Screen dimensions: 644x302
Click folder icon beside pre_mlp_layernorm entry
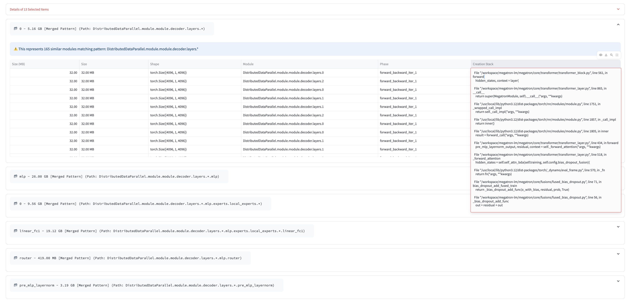coord(16,285)
